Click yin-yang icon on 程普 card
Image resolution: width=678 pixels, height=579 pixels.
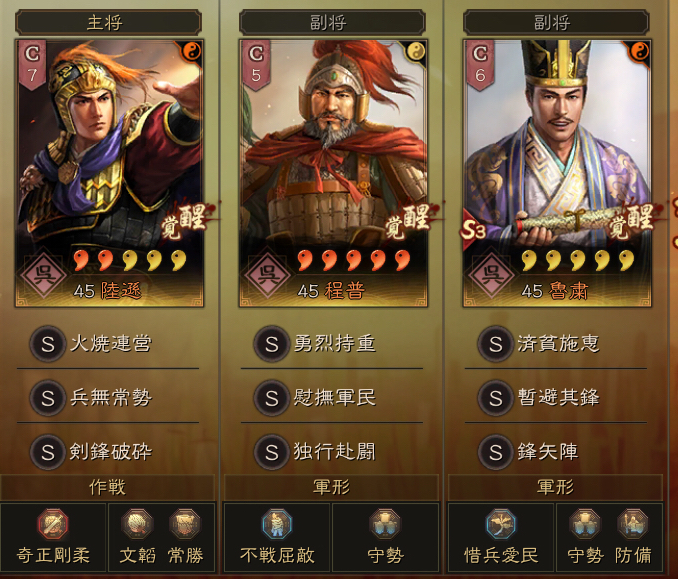tap(416, 52)
